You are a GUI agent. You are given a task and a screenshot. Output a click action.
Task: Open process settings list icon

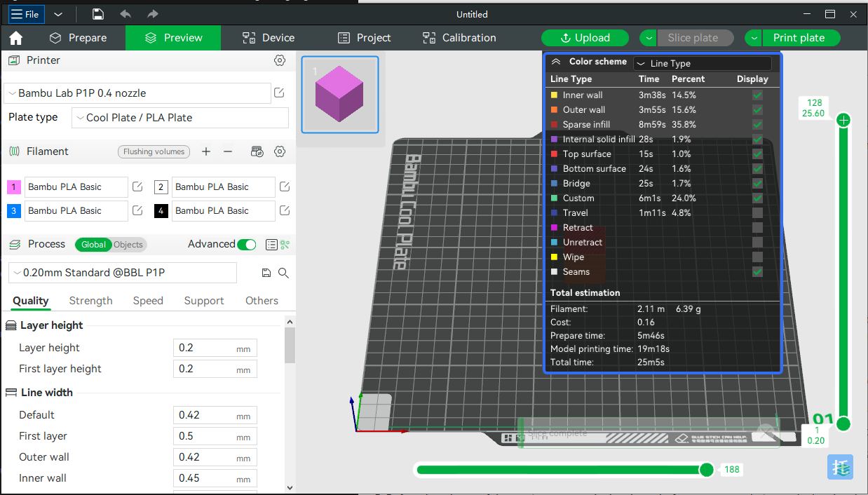(x=271, y=245)
